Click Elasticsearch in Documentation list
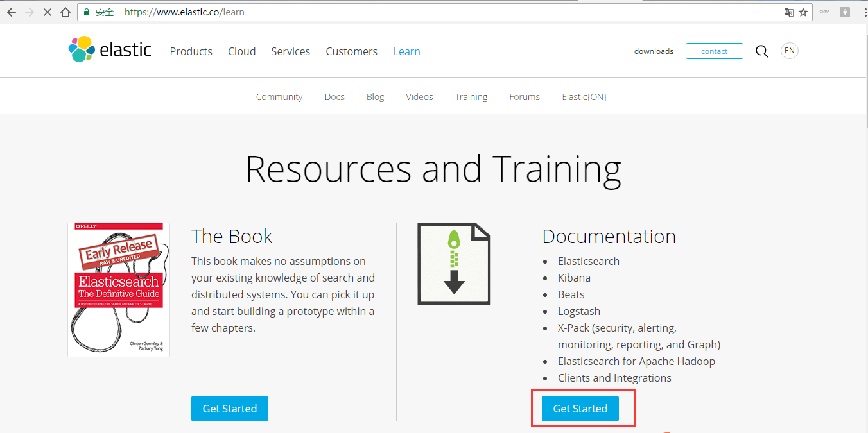 (589, 261)
